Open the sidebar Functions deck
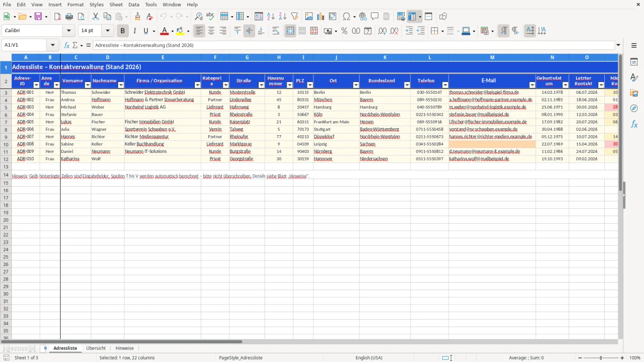 (x=634, y=124)
